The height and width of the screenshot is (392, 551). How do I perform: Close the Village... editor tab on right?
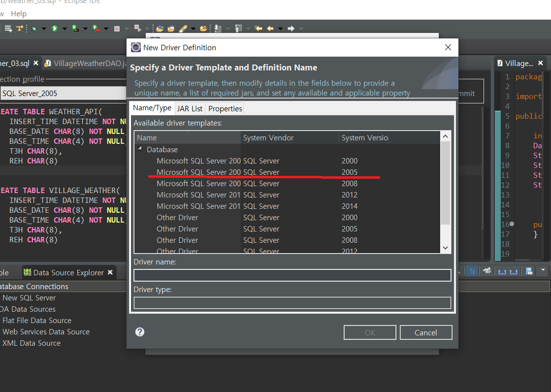(x=541, y=63)
